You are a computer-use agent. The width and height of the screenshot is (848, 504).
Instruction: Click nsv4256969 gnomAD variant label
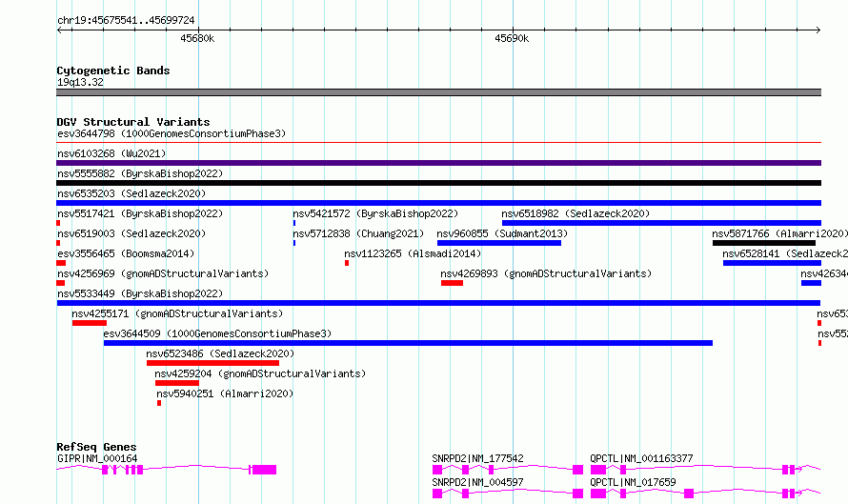(x=163, y=273)
